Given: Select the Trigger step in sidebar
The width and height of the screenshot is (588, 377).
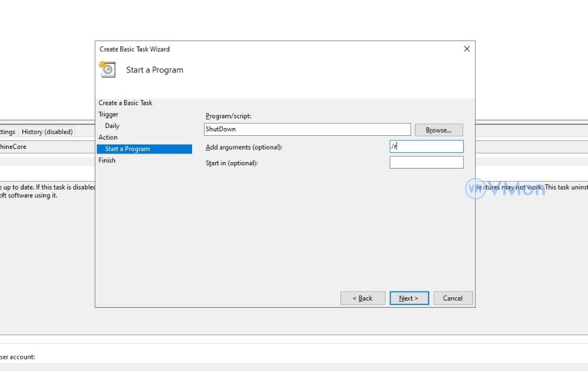Looking at the screenshot, I should point(108,114).
